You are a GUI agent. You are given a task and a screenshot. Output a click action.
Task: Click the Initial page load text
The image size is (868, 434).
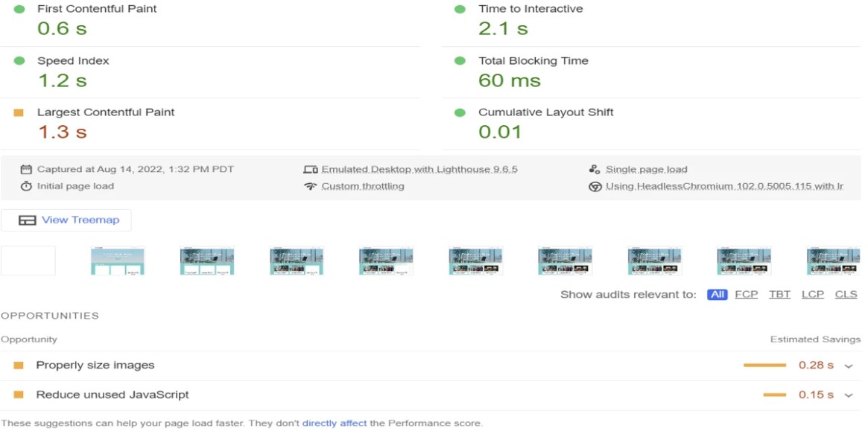point(75,186)
